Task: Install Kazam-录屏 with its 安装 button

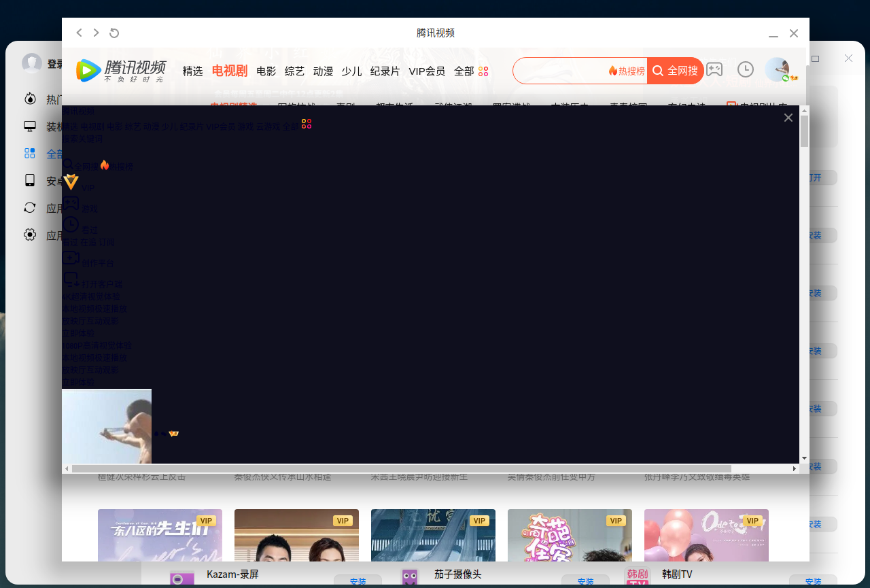Action: click(358, 583)
